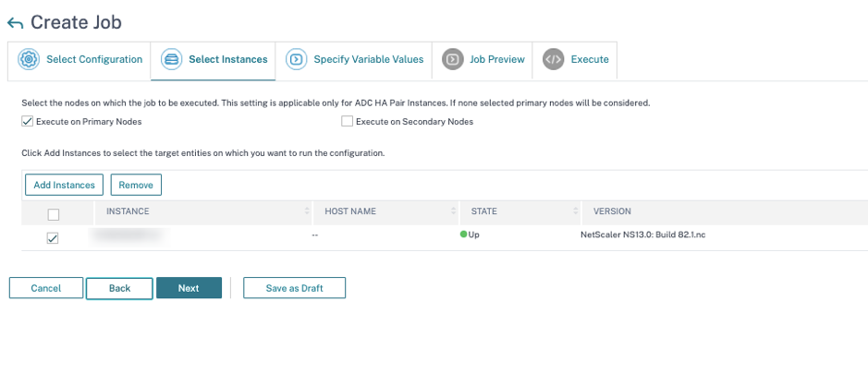Toggle the select-all checkbox in the table header

(x=54, y=214)
